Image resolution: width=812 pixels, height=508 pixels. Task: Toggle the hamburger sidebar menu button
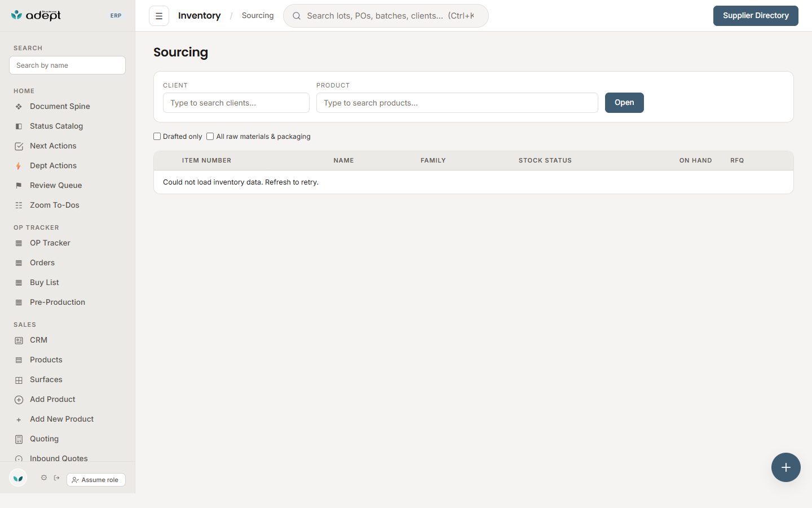pos(159,16)
